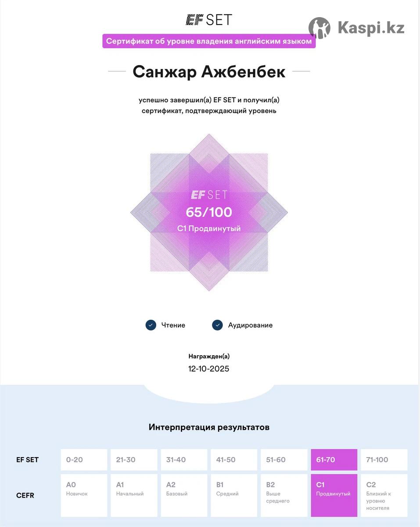Image resolution: width=420 pixels, height=527 pixels.
Task: Click the highlighted 61-70 score cell
Action: [x=334, y=460]
